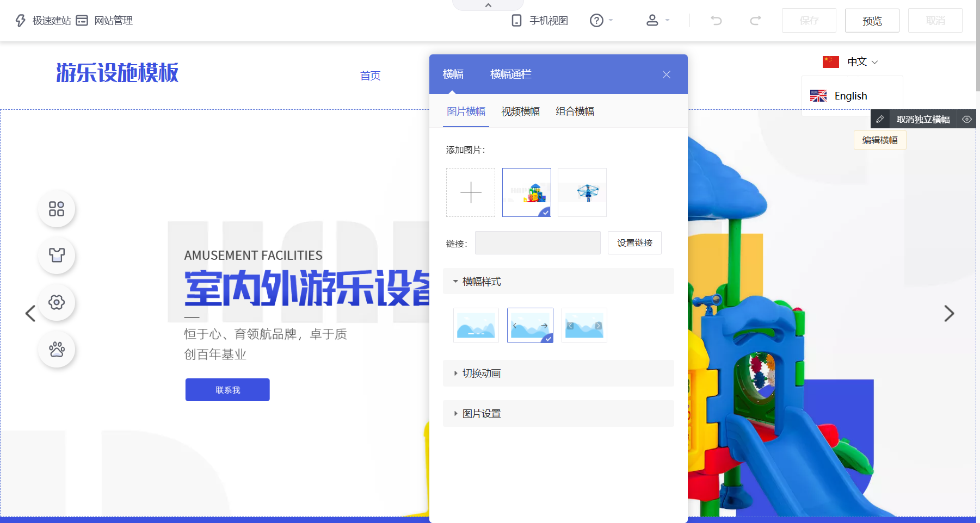Select the left-right arrows banner style option
The image size is (980, 523).
click(529, 325)
